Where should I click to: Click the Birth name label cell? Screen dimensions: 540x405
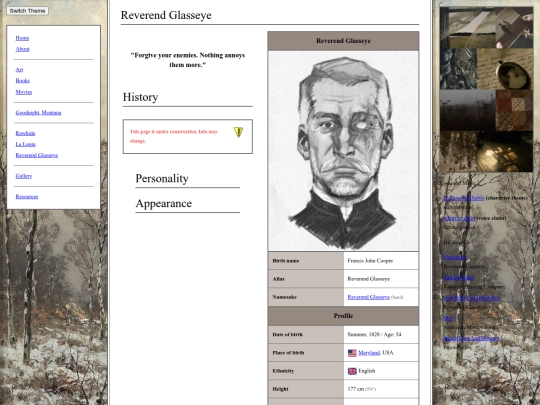[306, 261]
